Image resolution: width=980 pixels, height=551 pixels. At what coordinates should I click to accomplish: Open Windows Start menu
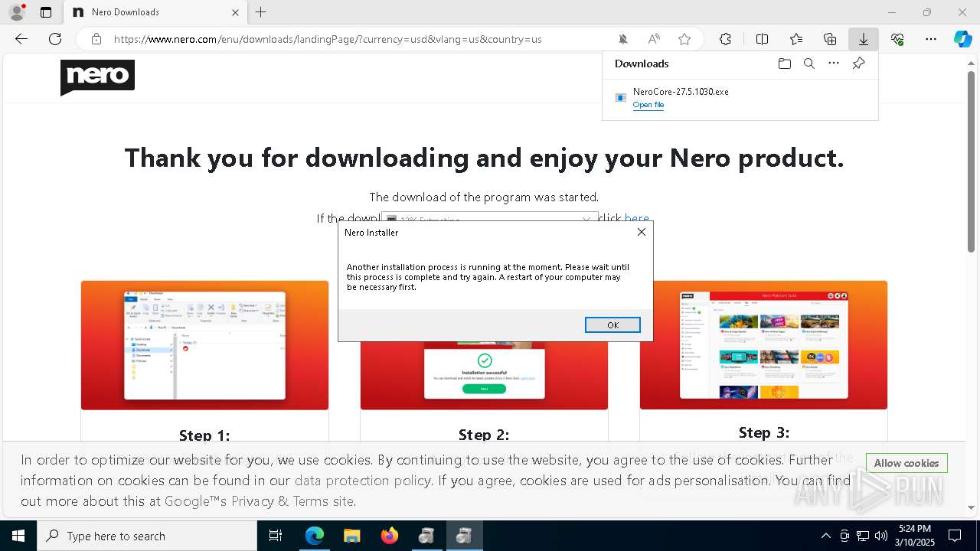18,536
